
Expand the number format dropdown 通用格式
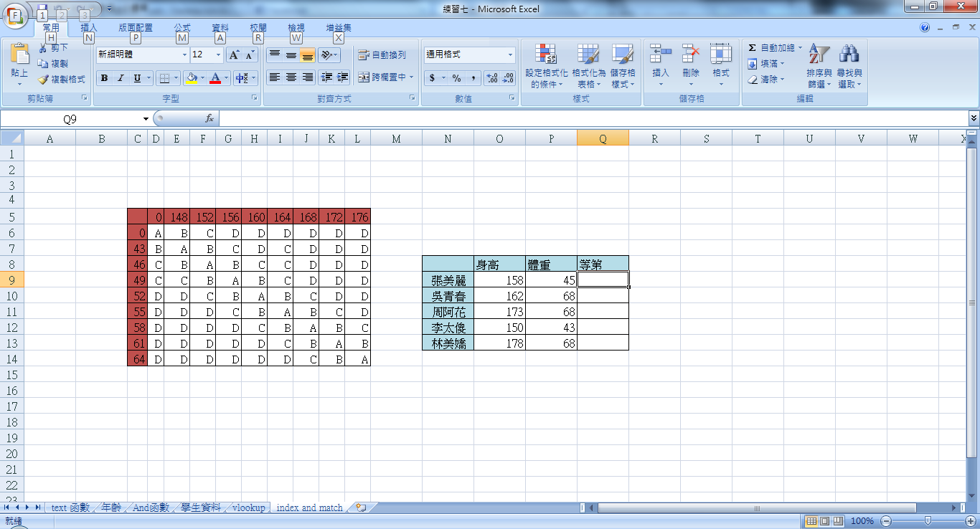pos(511,55)
